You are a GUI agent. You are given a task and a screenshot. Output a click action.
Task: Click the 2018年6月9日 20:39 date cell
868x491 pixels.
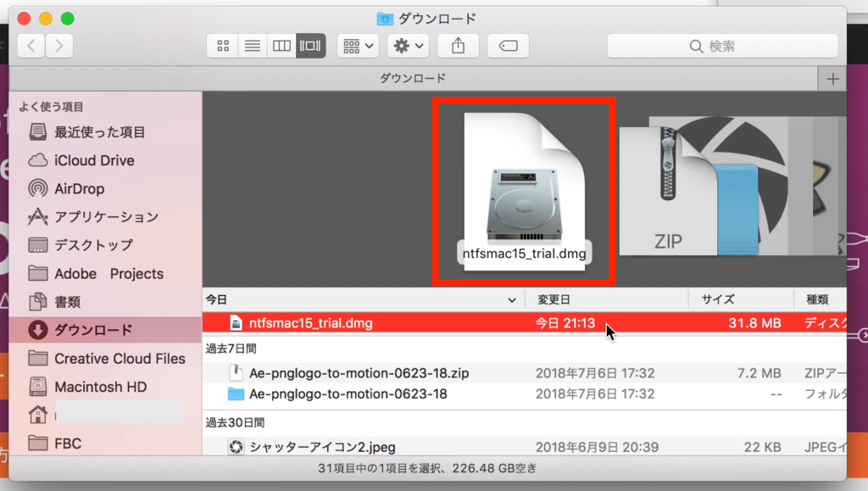(597, 447)
